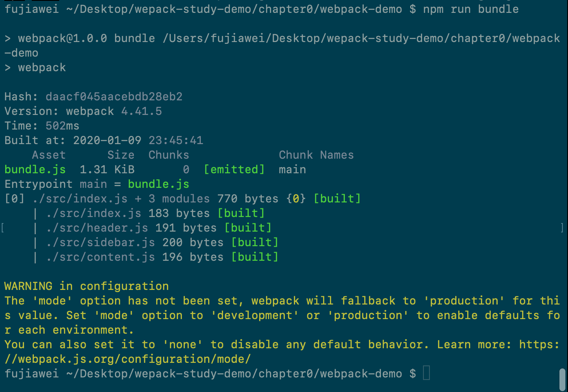Click the build time 502ms
Screen dimensions: 568x392
[x=62, y=126]
